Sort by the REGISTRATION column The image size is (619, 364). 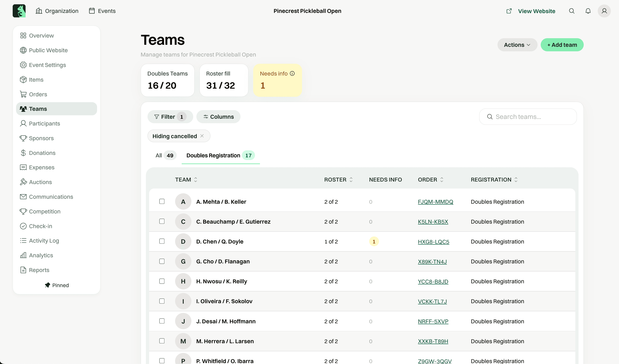(x=494, y=180)
